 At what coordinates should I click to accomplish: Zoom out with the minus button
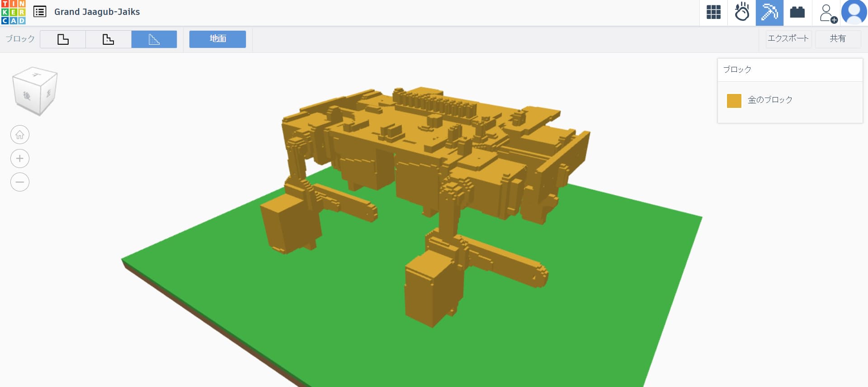coord(20,182)
